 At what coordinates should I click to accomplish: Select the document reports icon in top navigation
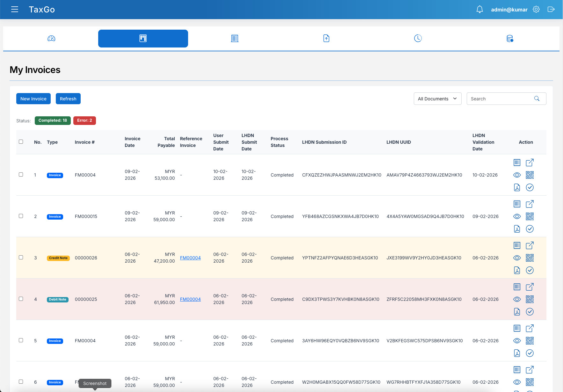[235, 38]
